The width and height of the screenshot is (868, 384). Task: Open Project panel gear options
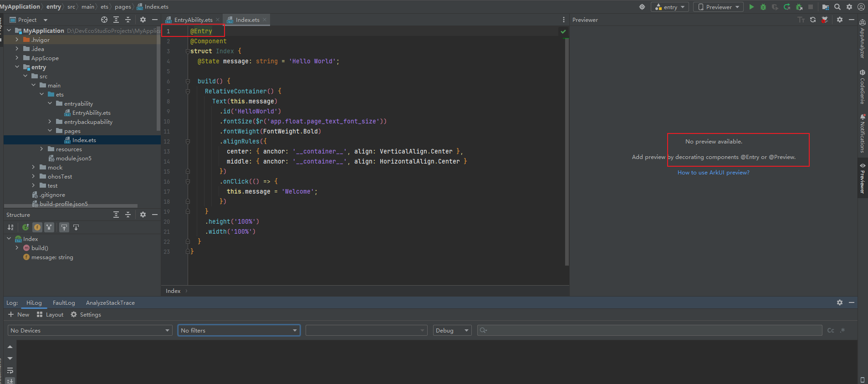click(x=143, y=20)
